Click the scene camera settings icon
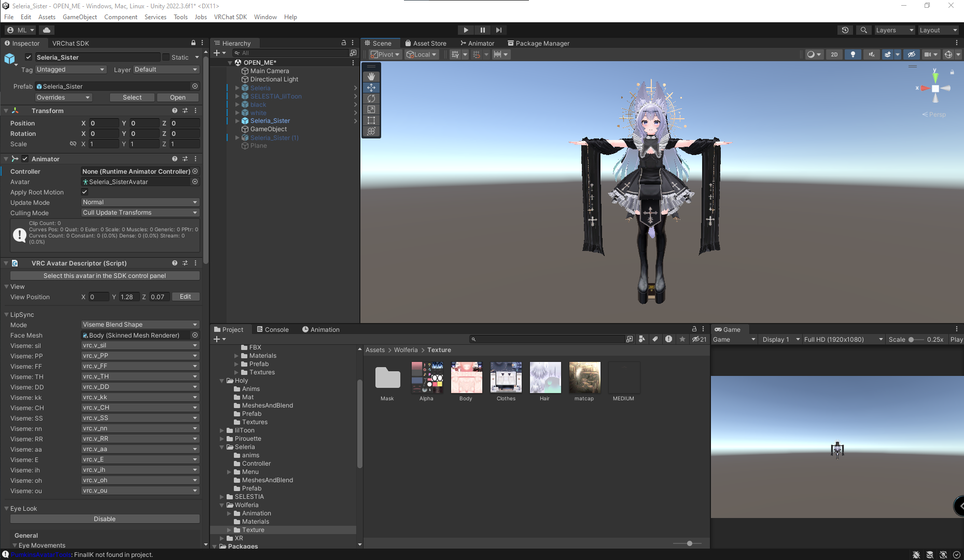 pos(928,54)
